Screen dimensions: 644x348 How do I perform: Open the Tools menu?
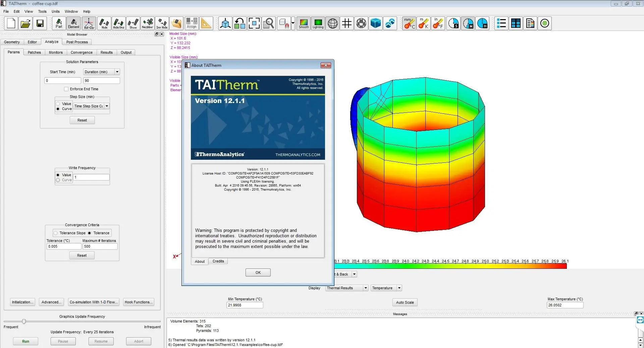coord(42,11)
